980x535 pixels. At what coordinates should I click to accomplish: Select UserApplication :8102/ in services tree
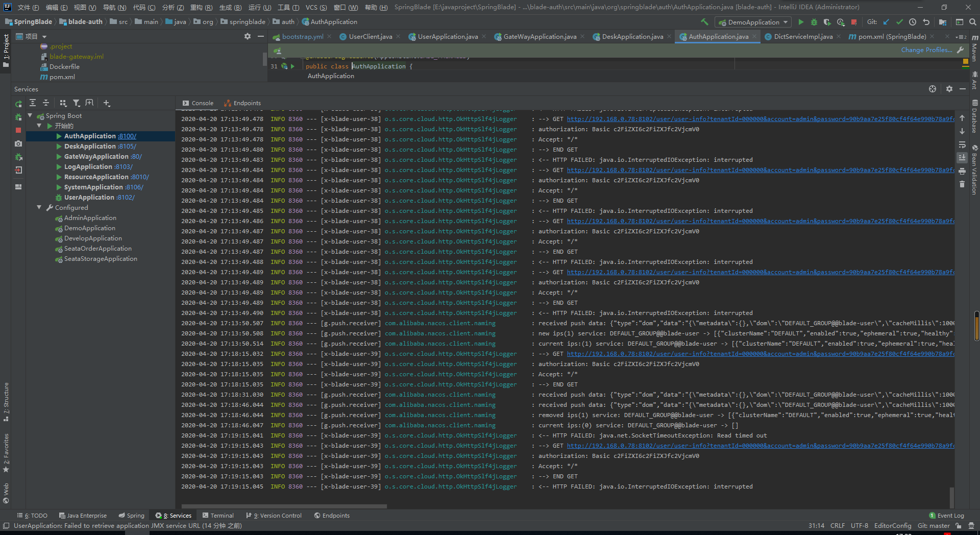click(x=100, y=197)
